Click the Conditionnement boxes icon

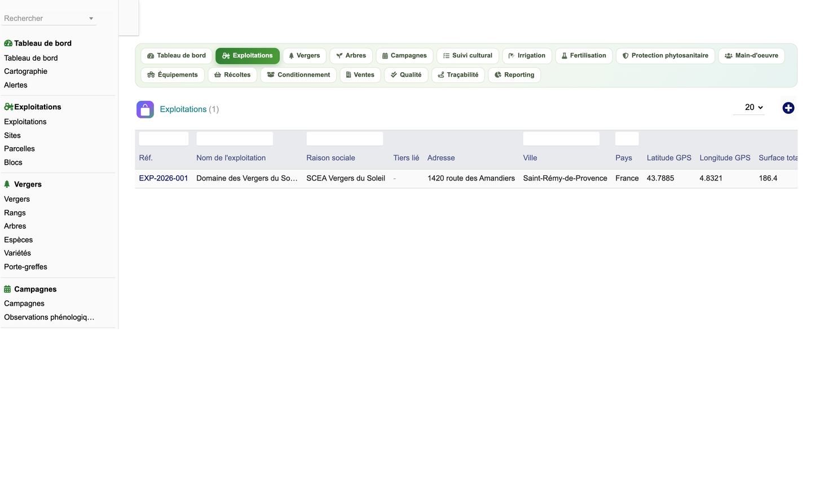tap(271, 75)
